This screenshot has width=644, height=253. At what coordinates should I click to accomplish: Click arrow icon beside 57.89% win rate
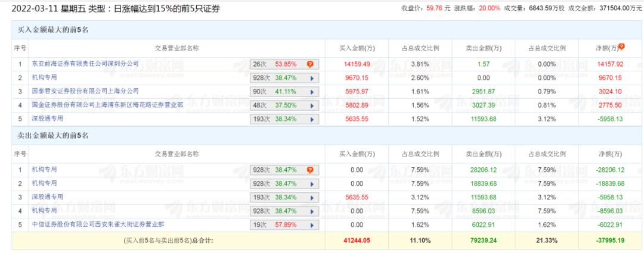tap(310, 224)
